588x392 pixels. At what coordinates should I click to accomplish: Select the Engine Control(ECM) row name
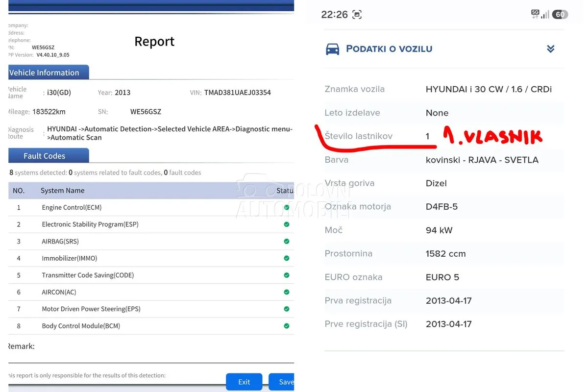[x=72, y=207]
